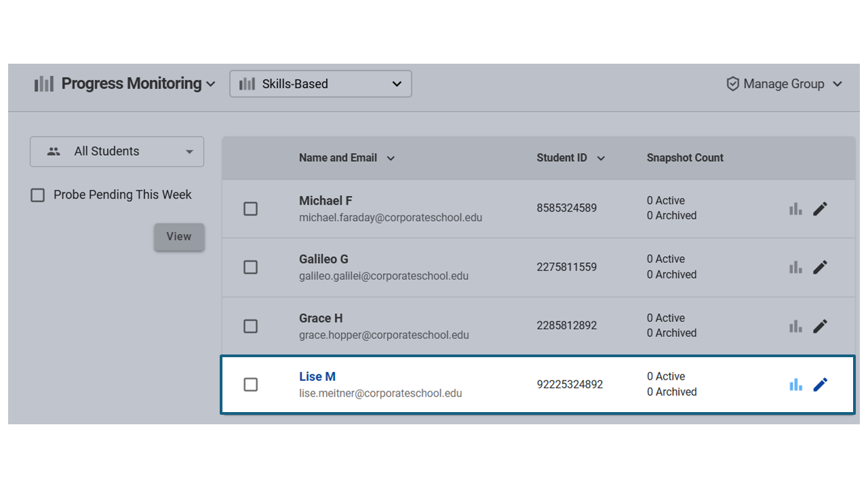Select Michael F's row checkbox
Viewport: 868px width, 488px height.
(250, 209)
